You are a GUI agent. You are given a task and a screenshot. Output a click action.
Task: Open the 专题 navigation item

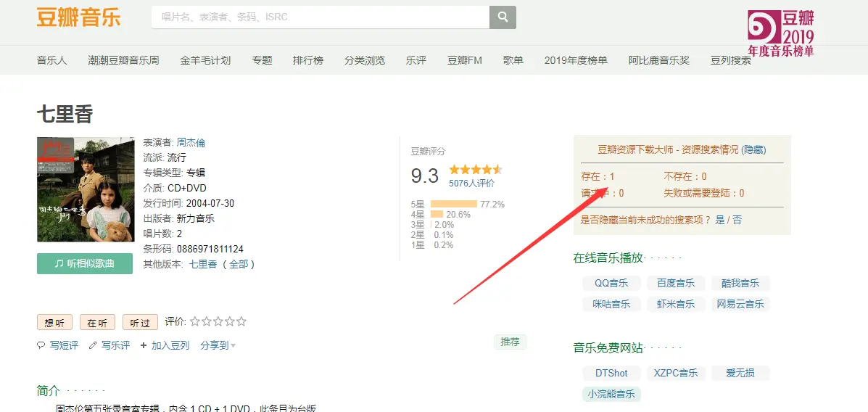[x=263, y=60]
